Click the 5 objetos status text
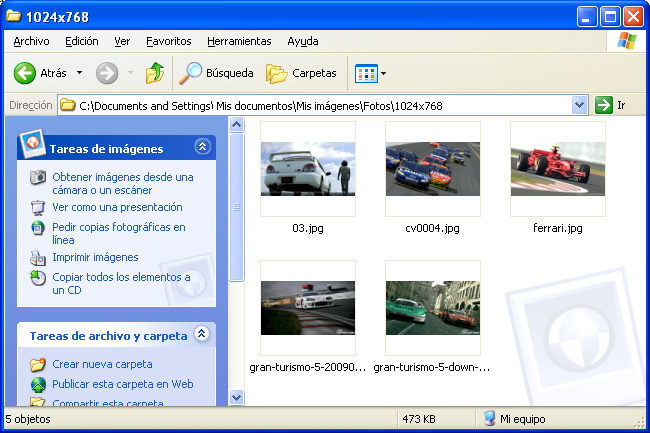The height and width of the screenshot is (433, 650). [x=28, y=419]
